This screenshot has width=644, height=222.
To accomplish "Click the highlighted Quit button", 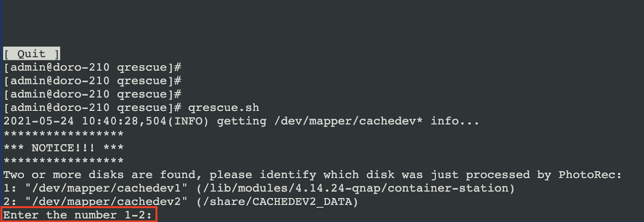I will [32, 53].
